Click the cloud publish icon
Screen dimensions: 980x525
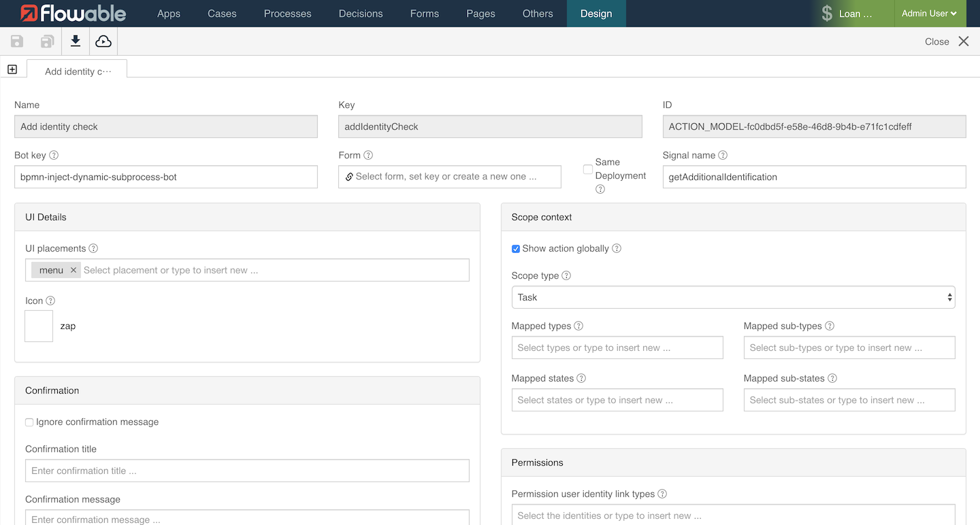point(103,41)
